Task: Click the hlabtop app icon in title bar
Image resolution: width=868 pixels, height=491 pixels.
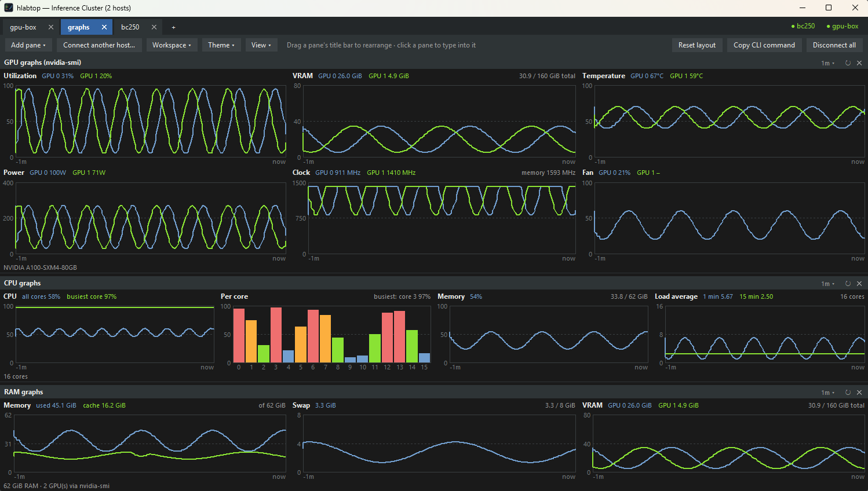Action: [x=9, y=8]
